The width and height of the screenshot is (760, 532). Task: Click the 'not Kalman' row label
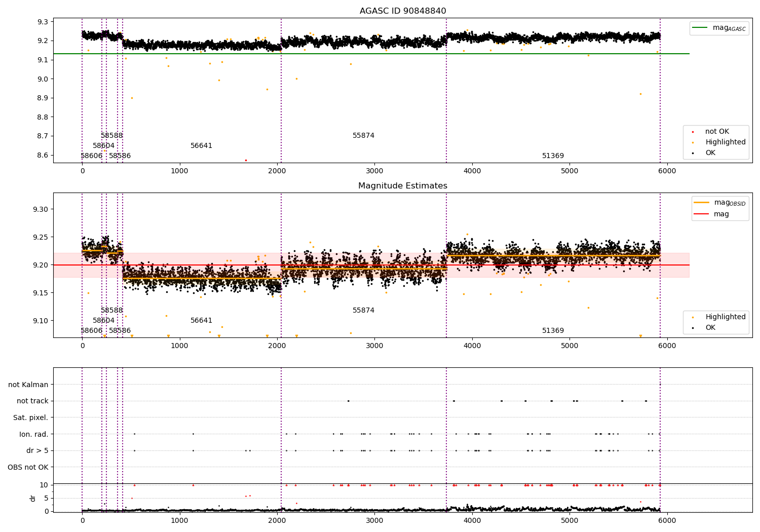click(28, 385)
